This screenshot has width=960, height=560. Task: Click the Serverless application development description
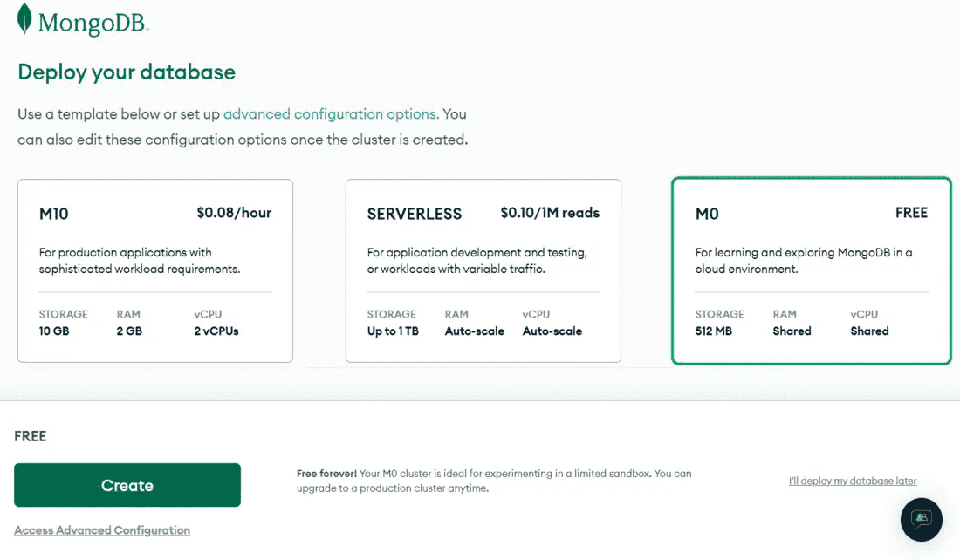[x=477, y=261]
